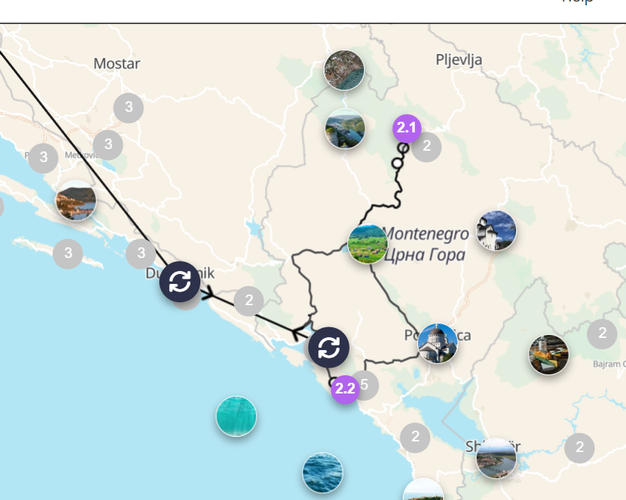
Task: Click the refresh icon near the 2.2 marker
Action: click(328, 347)
